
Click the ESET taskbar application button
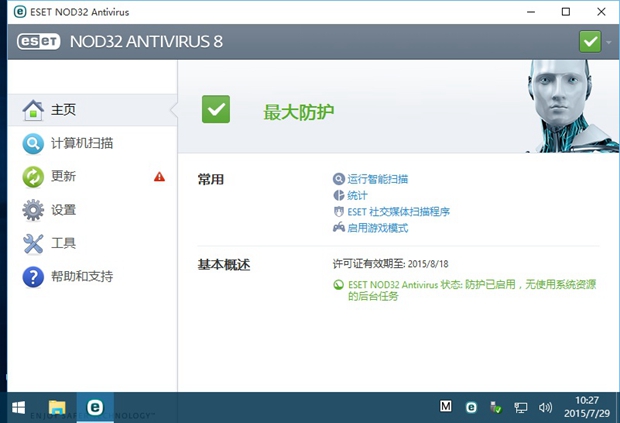point(95,408)
